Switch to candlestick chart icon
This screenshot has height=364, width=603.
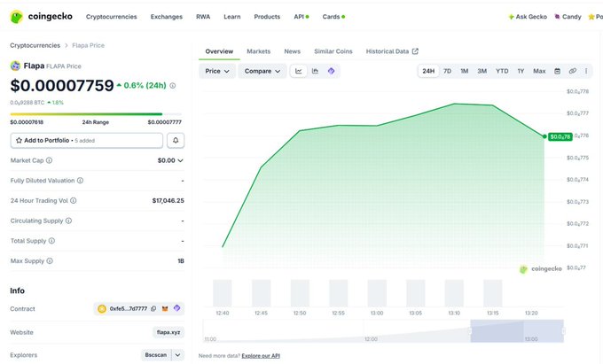tap(315, 71)
